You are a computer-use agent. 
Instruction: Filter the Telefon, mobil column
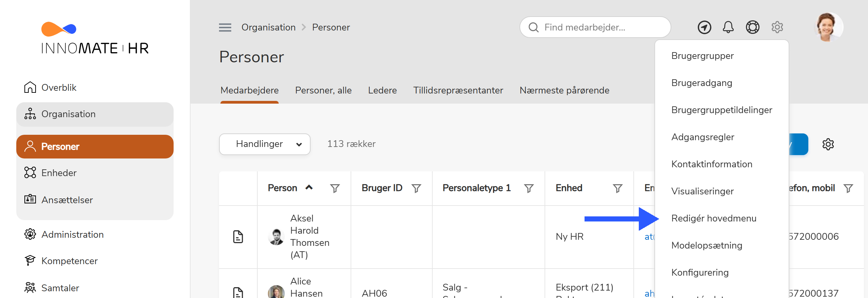(848, 188)
